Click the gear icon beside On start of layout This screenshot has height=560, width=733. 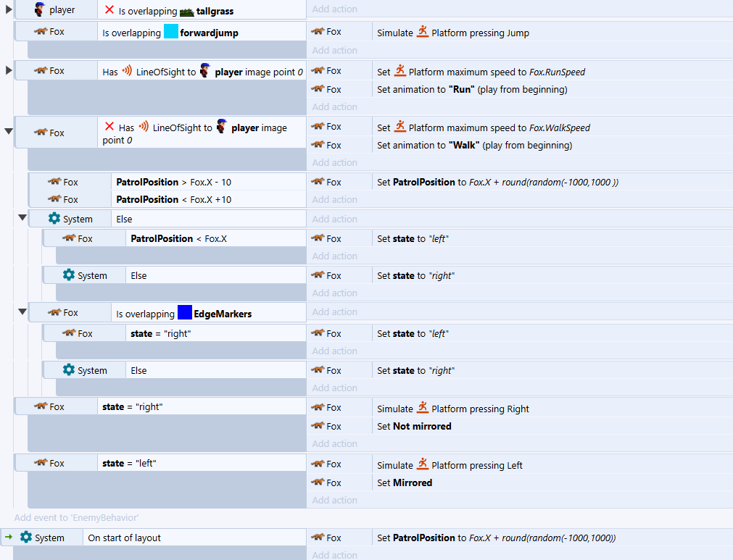click(26, 538)
